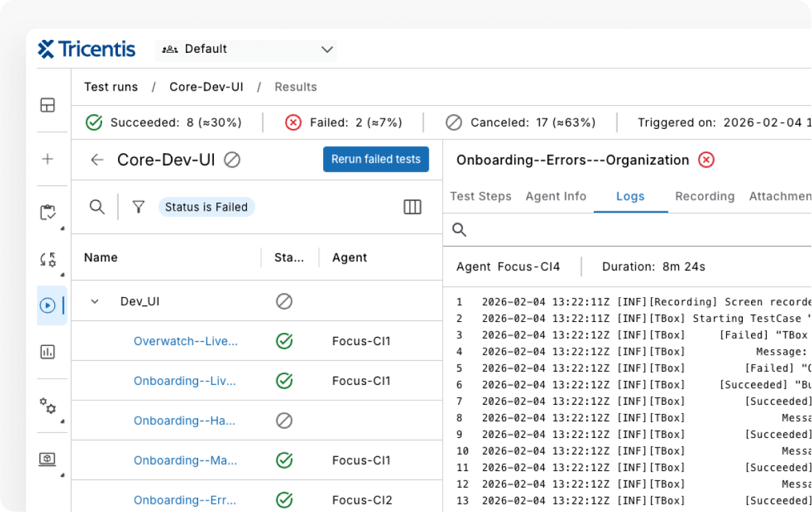Select the execution configuration sidebar icon

coord(47,259)
